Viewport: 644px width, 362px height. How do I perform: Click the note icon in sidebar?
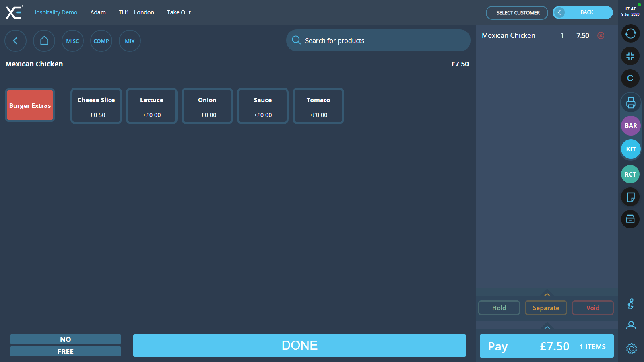click(630, 197)
